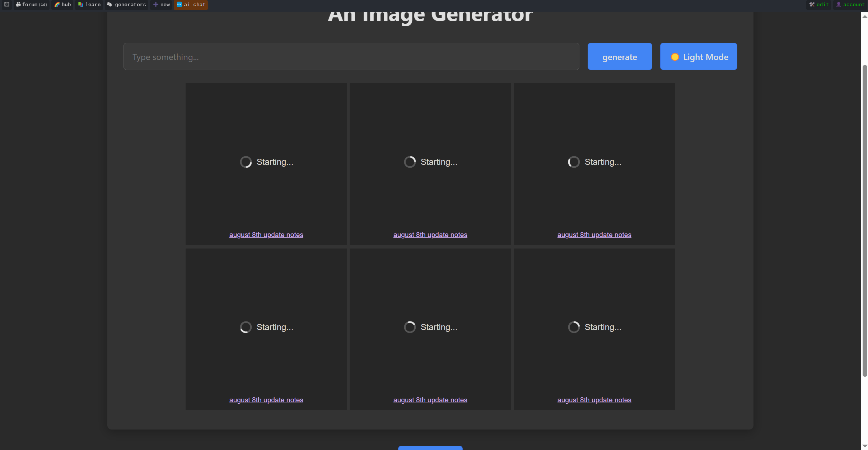Screen dimensions: 868x450
Task: Open update notes link in top-right tile
Action: click(x=594, y=235)
